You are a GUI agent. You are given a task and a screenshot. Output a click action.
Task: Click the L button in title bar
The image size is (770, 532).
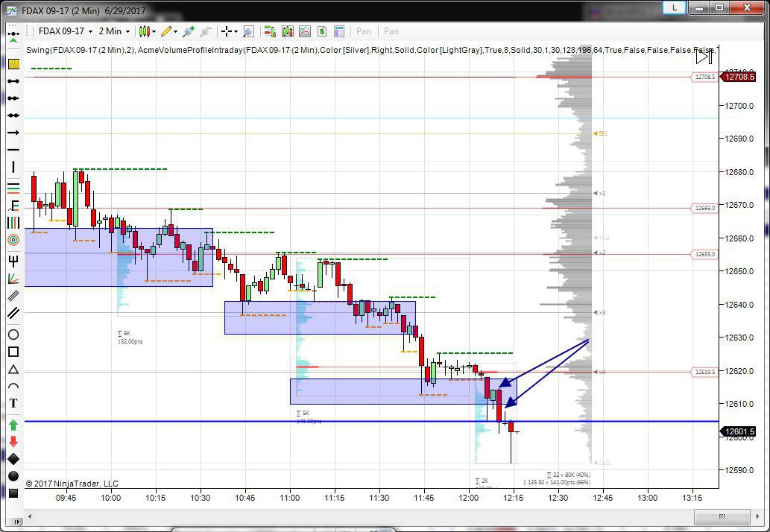[x=675, y=7]
